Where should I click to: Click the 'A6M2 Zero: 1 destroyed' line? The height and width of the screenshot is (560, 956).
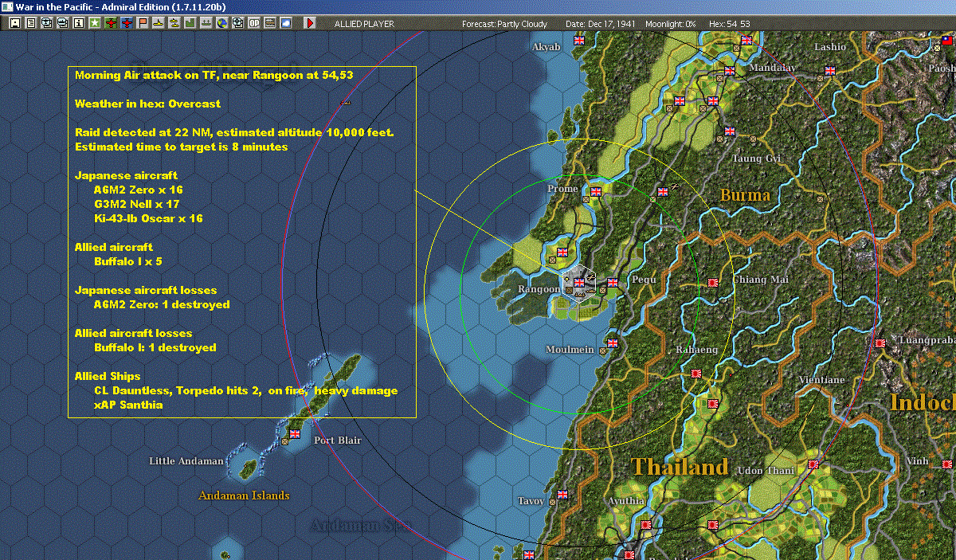click(162, 304)
